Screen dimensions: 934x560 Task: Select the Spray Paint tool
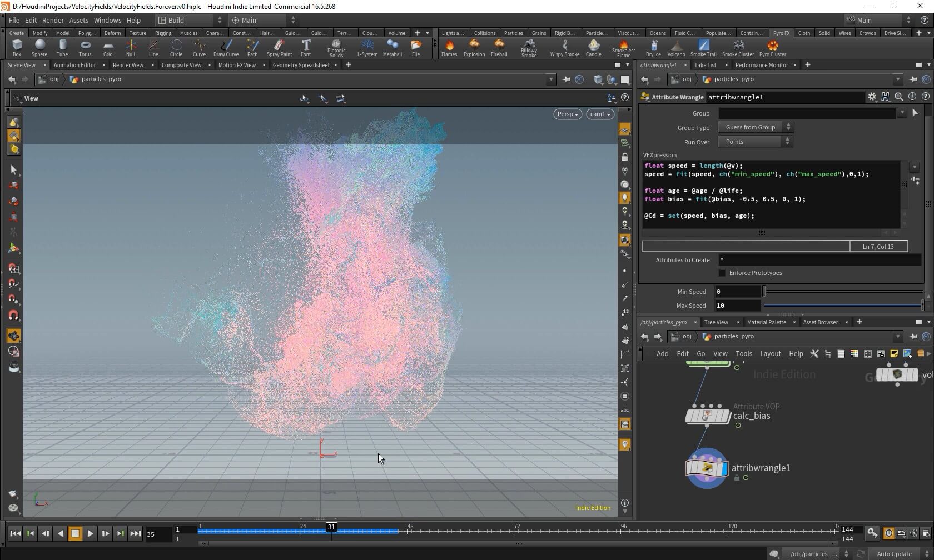pos(279,47)
